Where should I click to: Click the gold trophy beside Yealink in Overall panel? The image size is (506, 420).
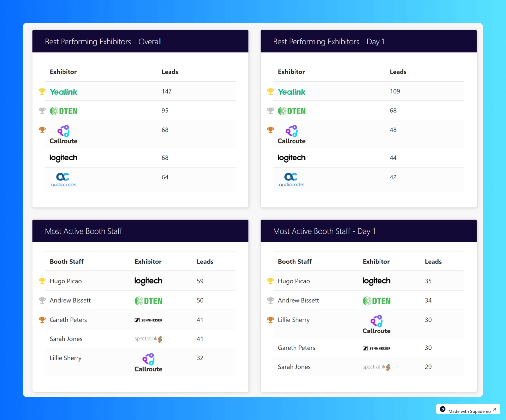tap(42, 92)
